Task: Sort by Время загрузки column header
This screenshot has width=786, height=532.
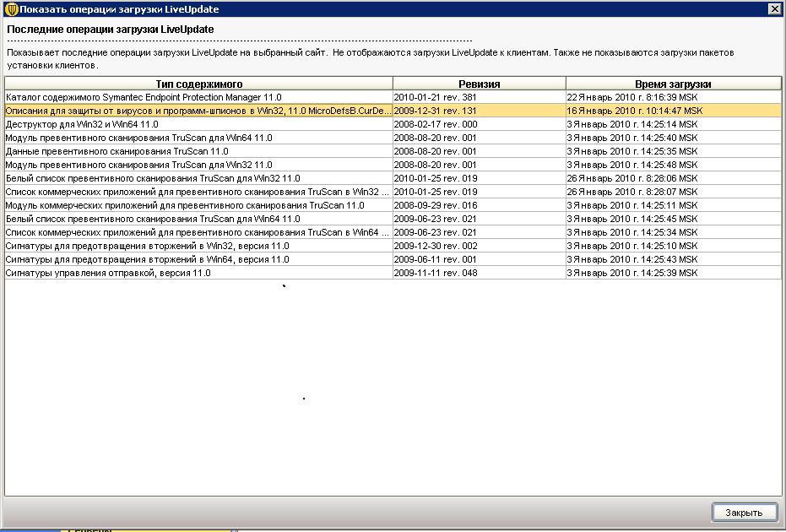Action: tap(673, 84)
